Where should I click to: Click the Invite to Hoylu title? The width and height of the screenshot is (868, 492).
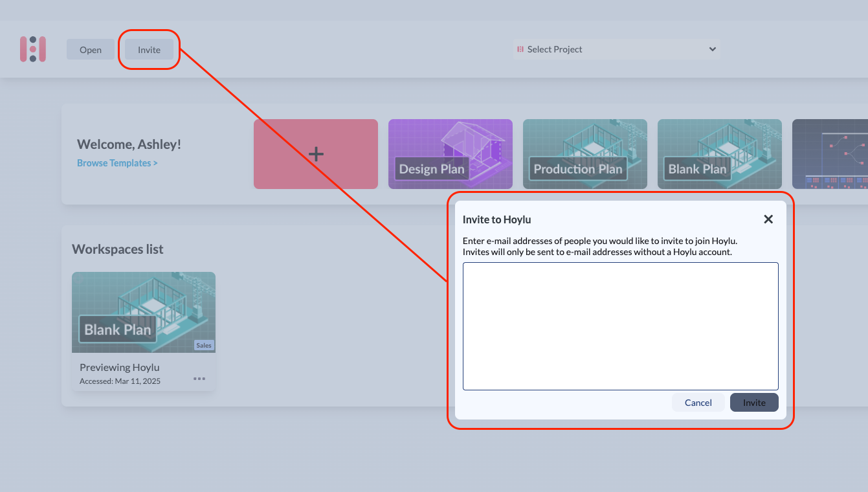point(497,219)
